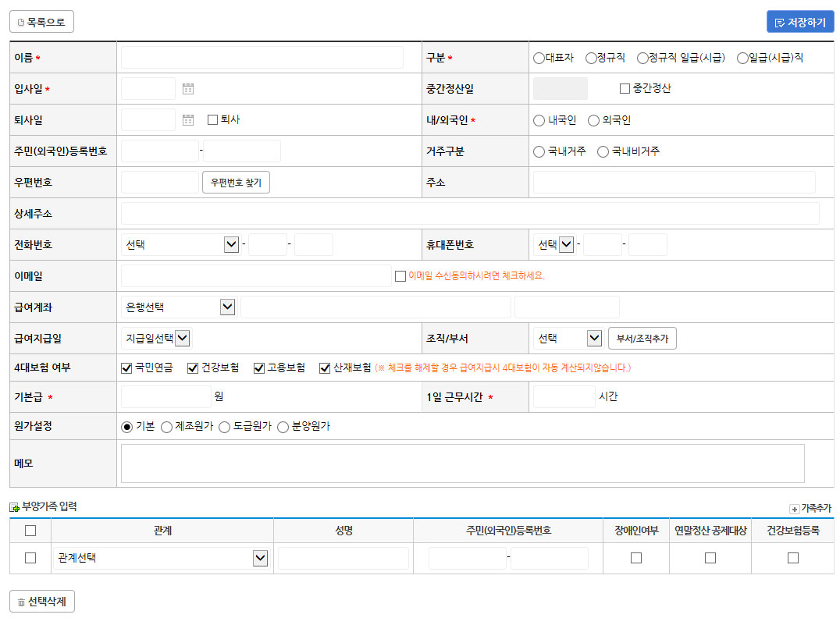Open 지급일선택 dropdown
This screenshot has height=618, width=840.
click(156, 339)
